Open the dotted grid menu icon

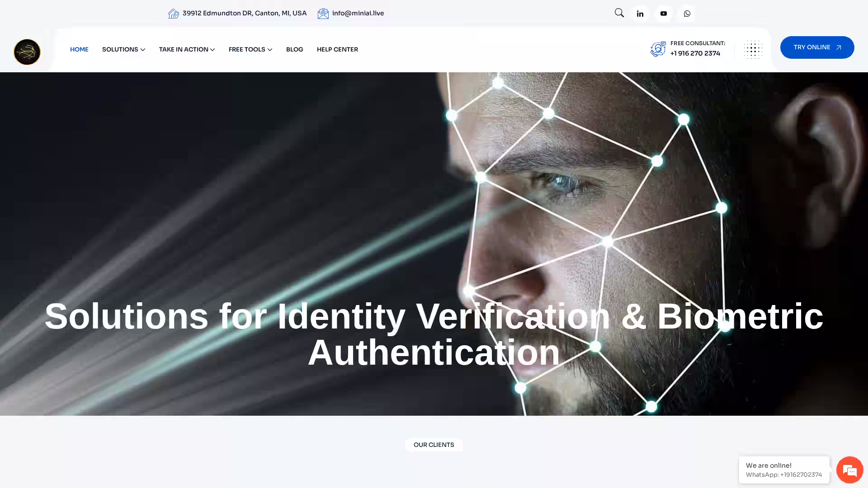click(753, 50)
